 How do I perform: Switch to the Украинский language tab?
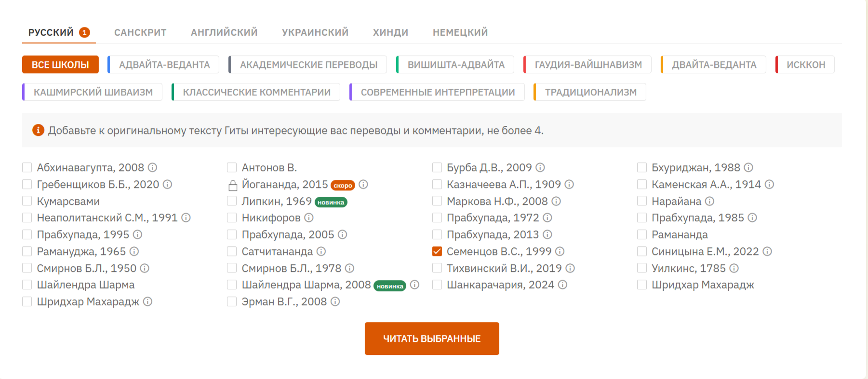pyautogui.click(x=315, y=32)
